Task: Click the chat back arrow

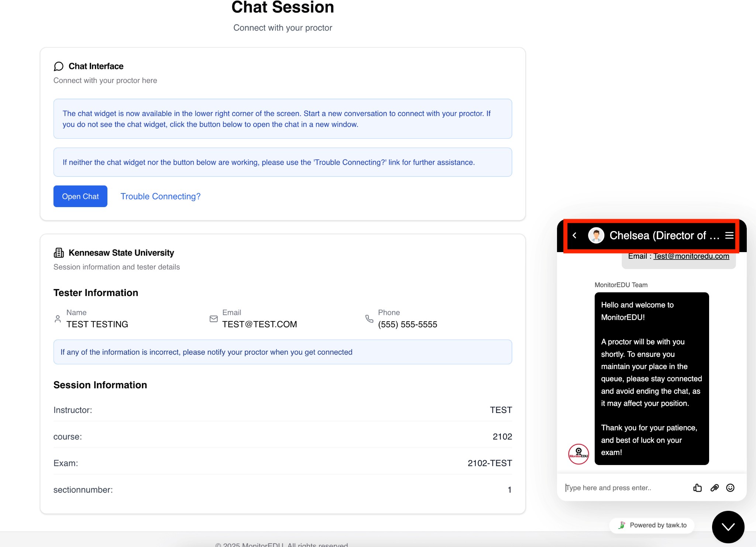Action: 574,235
